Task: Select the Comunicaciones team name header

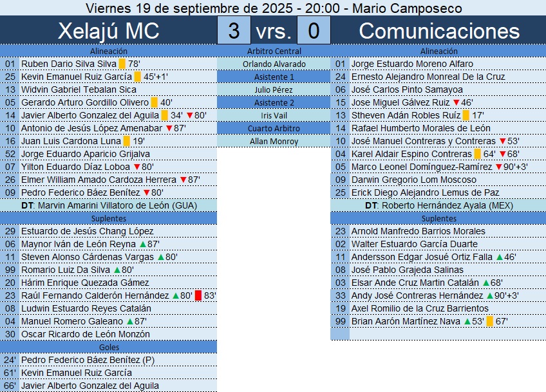Action: click(438, 31)
